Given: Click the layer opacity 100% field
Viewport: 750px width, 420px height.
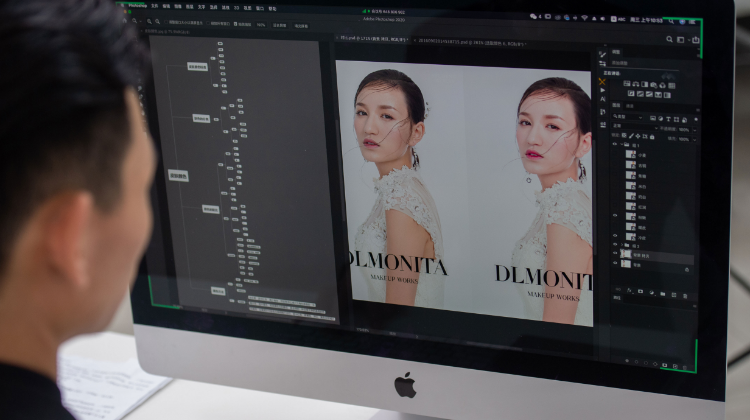Looking at the screenshot, I should click(x=684, y=130).
